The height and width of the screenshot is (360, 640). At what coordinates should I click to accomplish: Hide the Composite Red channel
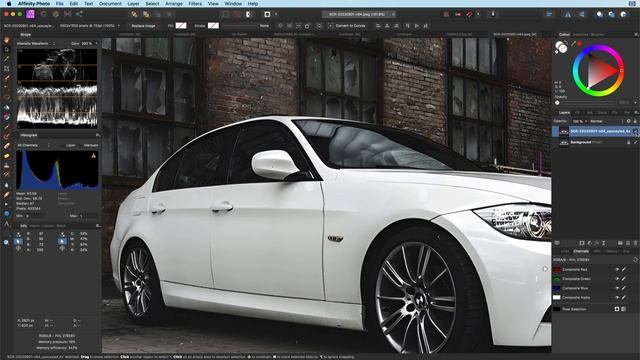click(x=617, y=269)
